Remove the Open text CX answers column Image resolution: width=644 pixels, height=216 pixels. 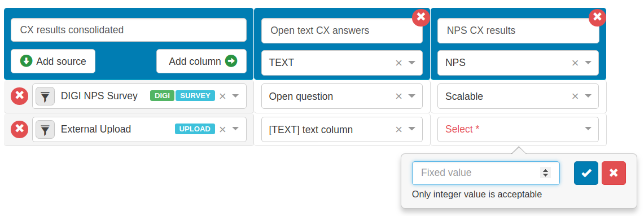click(x=421, y=17)
